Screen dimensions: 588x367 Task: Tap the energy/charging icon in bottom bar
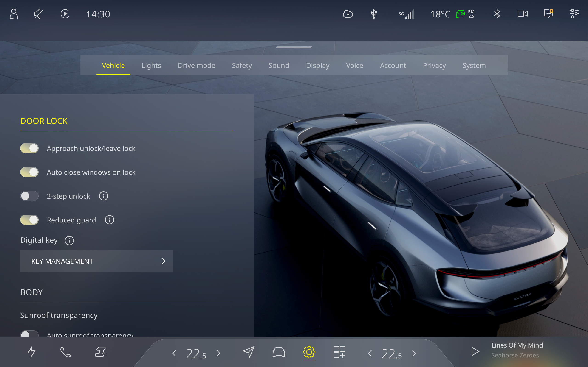tap(31, 352)
